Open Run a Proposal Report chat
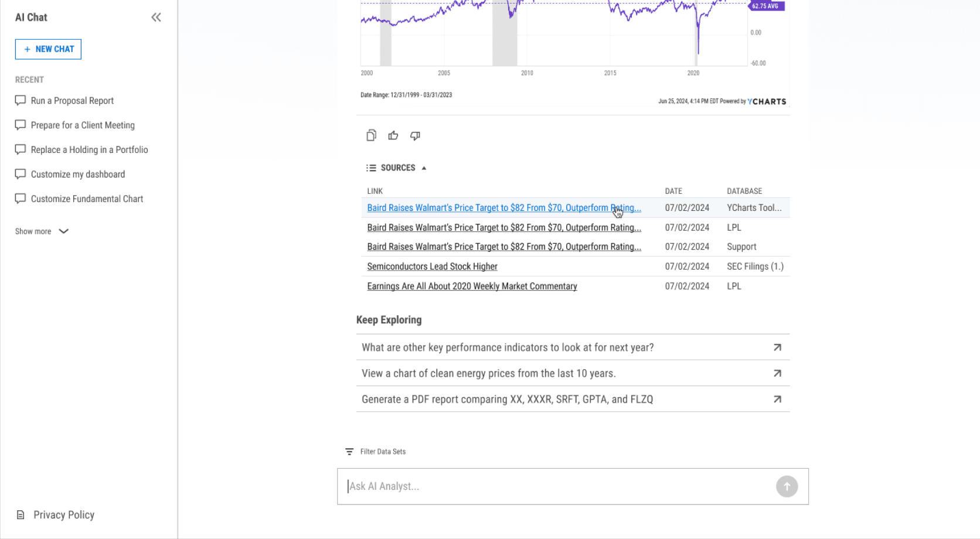980x539 pixels. click(72, 101)
